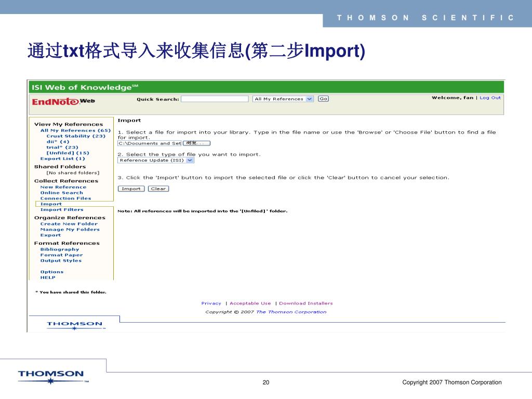Open All My References (65)

[x=75, y=130]
